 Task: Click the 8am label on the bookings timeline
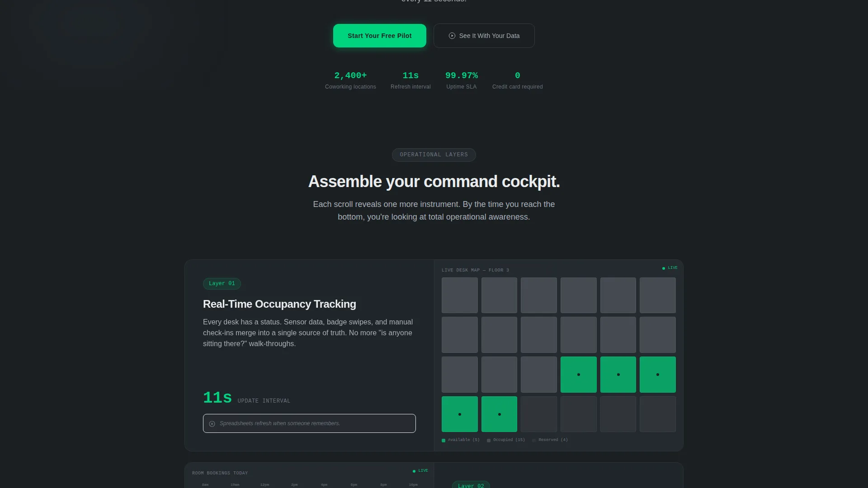coord(205,485)
